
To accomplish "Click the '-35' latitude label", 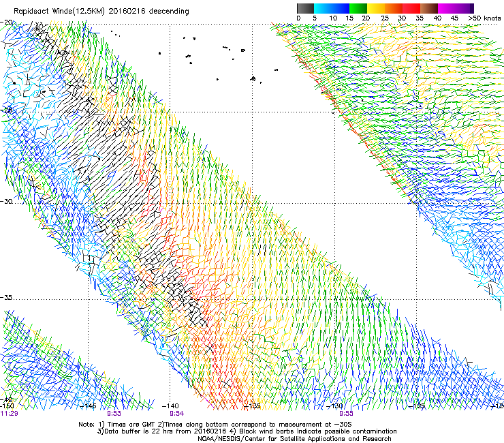I will point(6,297).
